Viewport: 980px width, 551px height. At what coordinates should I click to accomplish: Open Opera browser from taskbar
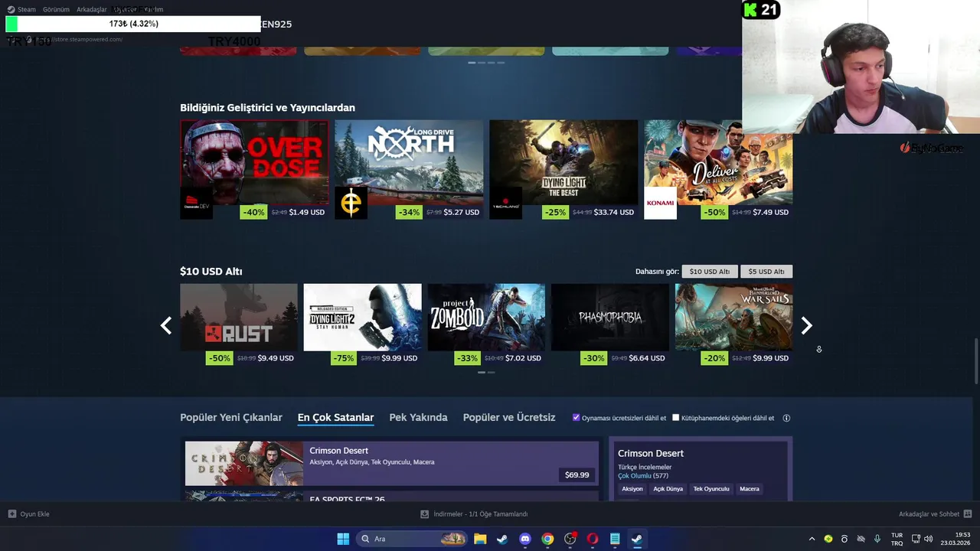pos(592,539)
